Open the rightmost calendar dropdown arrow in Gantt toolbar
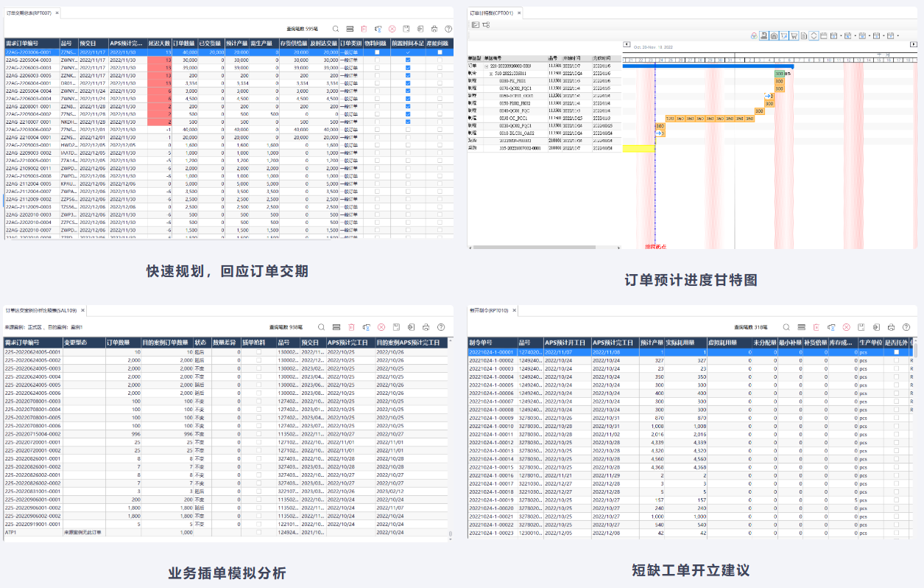924x588 pixels. point(898,35)
